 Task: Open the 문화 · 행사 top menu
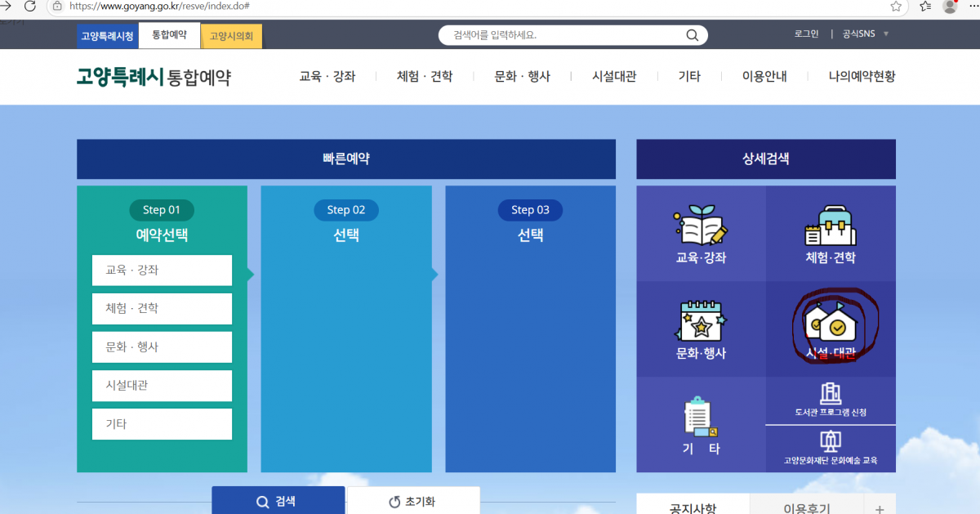pos(523,76)
